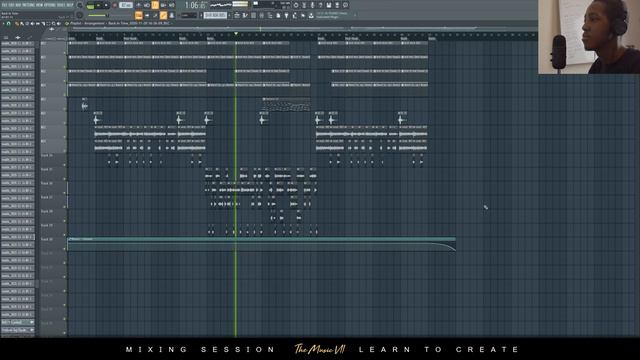The width and height of the screenshot is (640, 360).
Task: Select the long volume automation clip
Action: click(261, 244)
